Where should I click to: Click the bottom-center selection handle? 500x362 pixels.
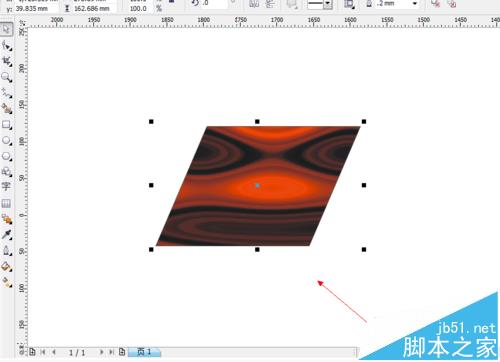coord(257,249)
